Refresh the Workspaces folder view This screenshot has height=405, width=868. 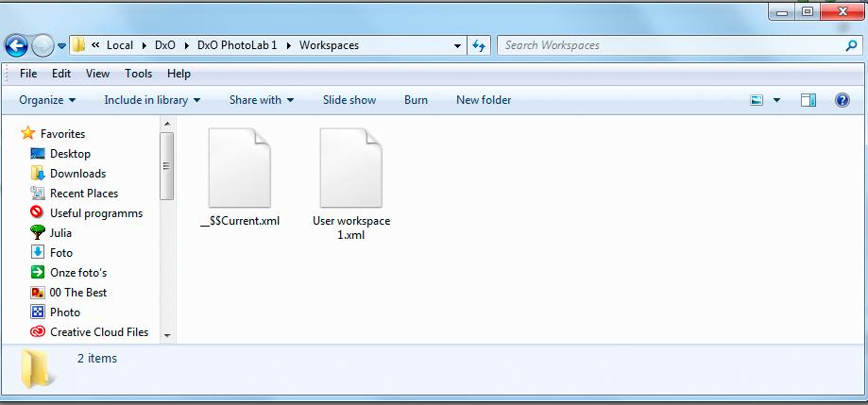[x=479, y=46]
